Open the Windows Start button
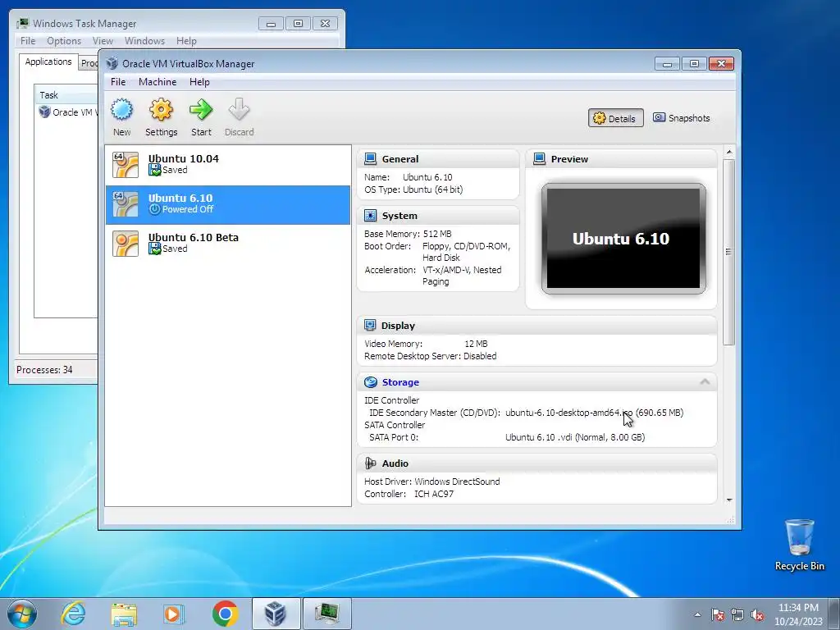This screenshot has height=630, width=840. (x=22, y=614)
